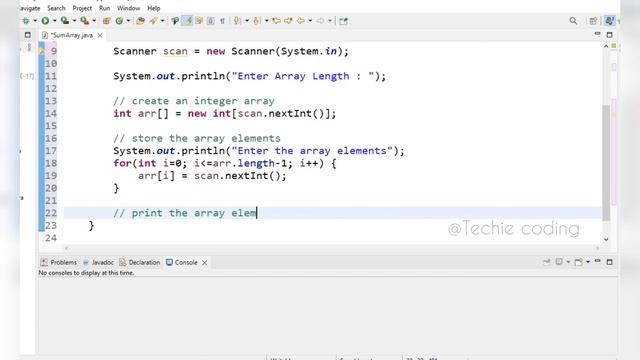
Task: Click the Back navigation arrow
Action: [x=301, y=20]
